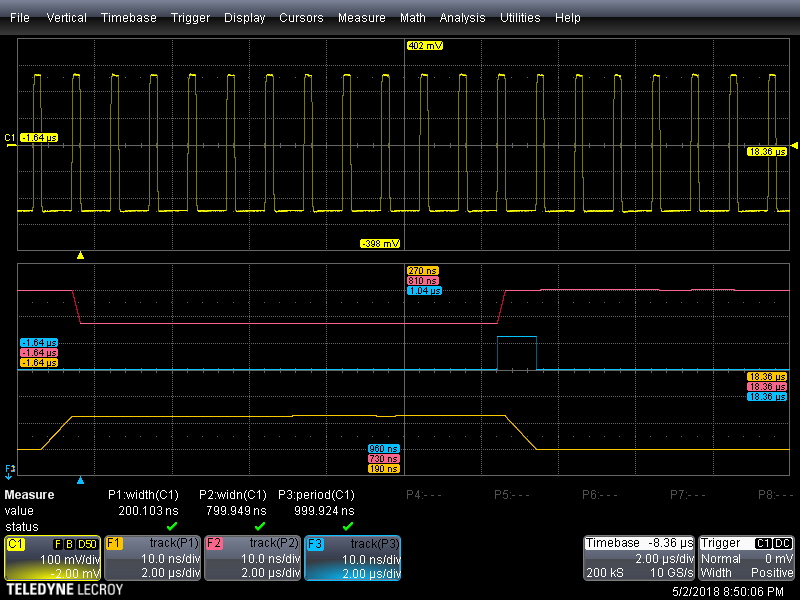This screenshot has width=800, height=600.
Task: Open the File menu
Action: point(19,18)
